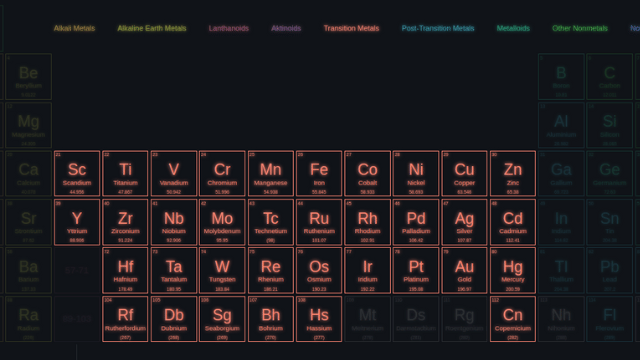Select the Rhenium (Re) element tile
Screen dimensions: 640x360
tap(271, 270)
